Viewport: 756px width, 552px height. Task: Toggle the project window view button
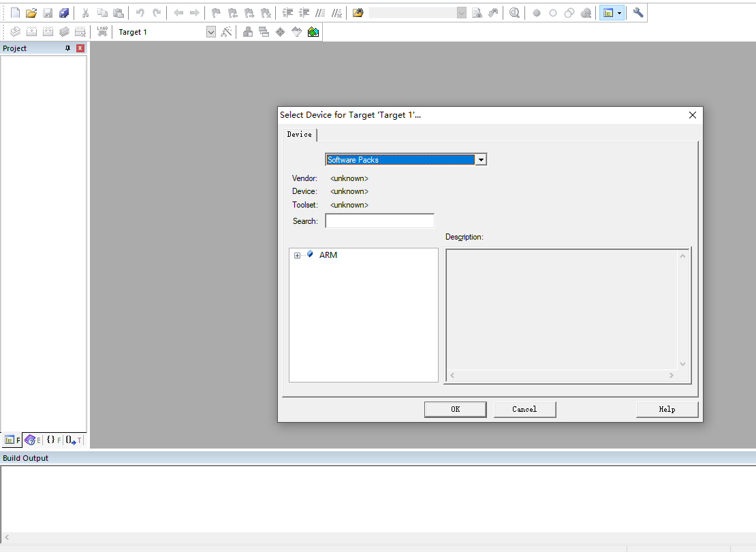(x=608, y=13)
